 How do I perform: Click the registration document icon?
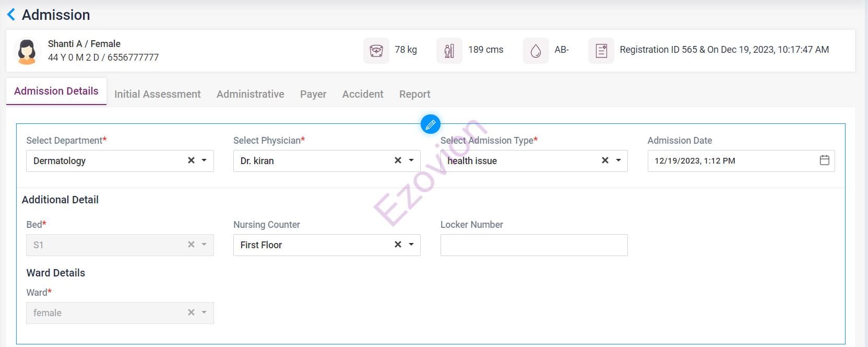(601, 51)
